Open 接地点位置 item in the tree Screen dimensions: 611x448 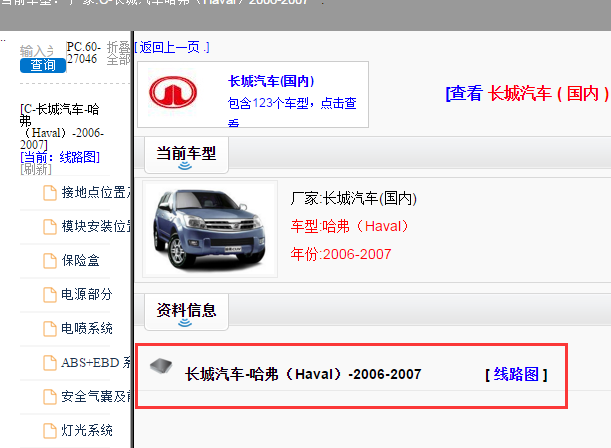[x=96, y=192]
